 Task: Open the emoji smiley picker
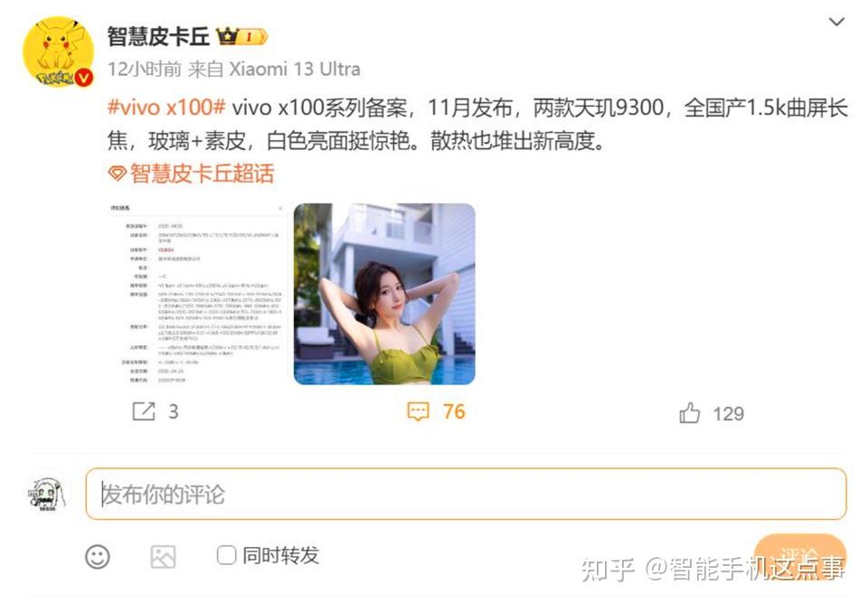click(x=98, y=556)
